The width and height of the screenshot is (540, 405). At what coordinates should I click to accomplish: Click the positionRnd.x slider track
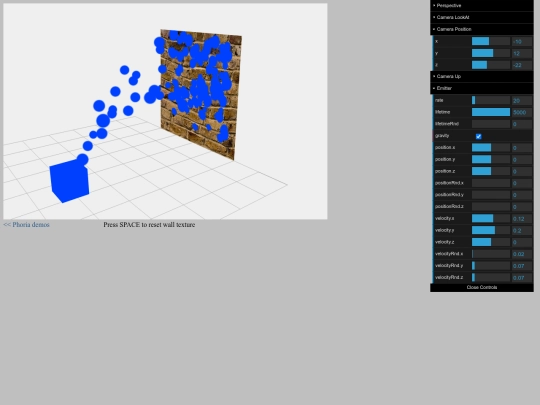[x=491, y=183]
